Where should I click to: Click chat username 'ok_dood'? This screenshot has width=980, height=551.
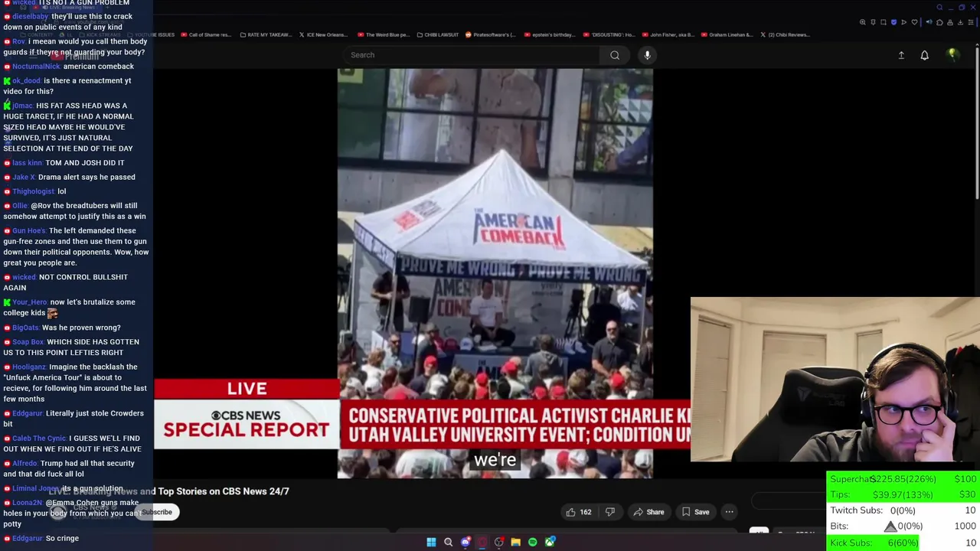tap(26, 80)
